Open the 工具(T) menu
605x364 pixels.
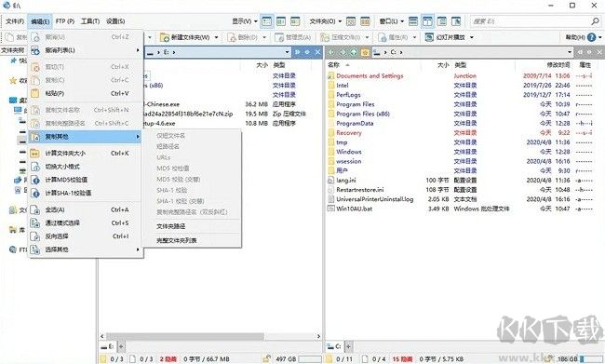(90, 21)
